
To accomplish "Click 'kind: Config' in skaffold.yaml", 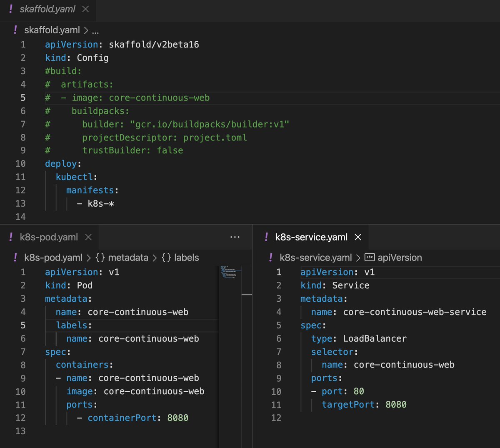I will tap(77, 58).
